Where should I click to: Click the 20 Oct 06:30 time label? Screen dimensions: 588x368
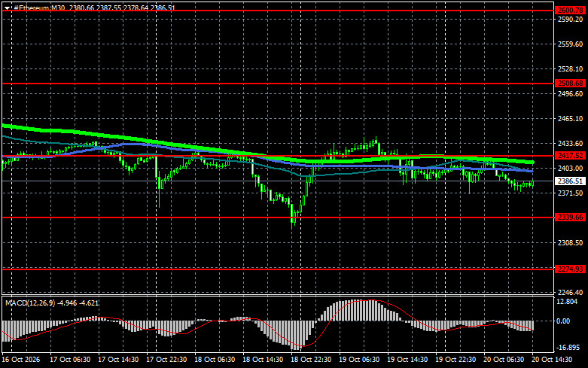coord(504,360)
